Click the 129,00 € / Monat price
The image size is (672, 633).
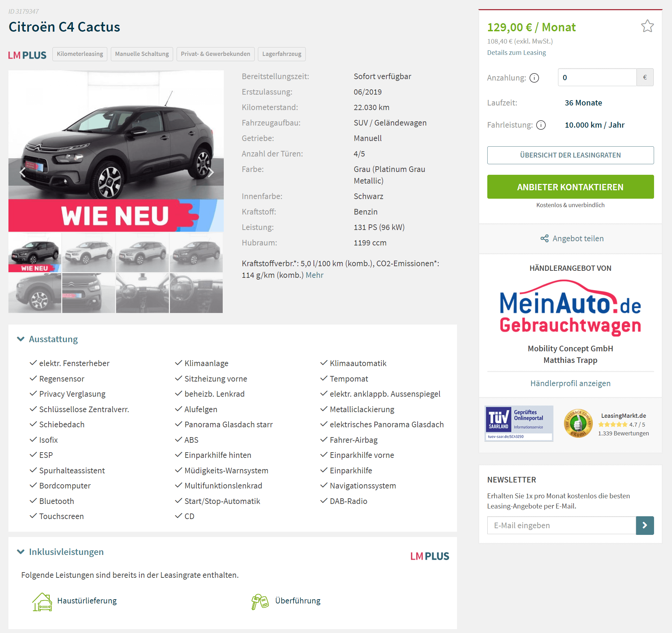[x=531, y=27]
